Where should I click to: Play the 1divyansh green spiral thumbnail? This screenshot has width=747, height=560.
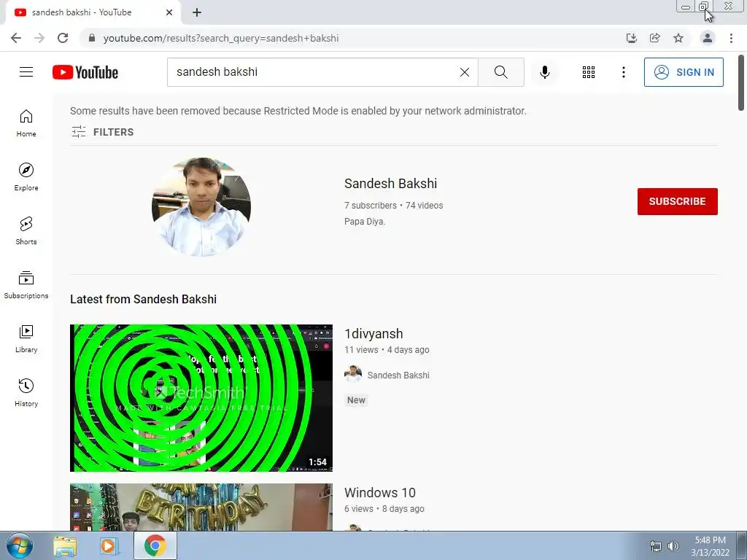(201, 398)
